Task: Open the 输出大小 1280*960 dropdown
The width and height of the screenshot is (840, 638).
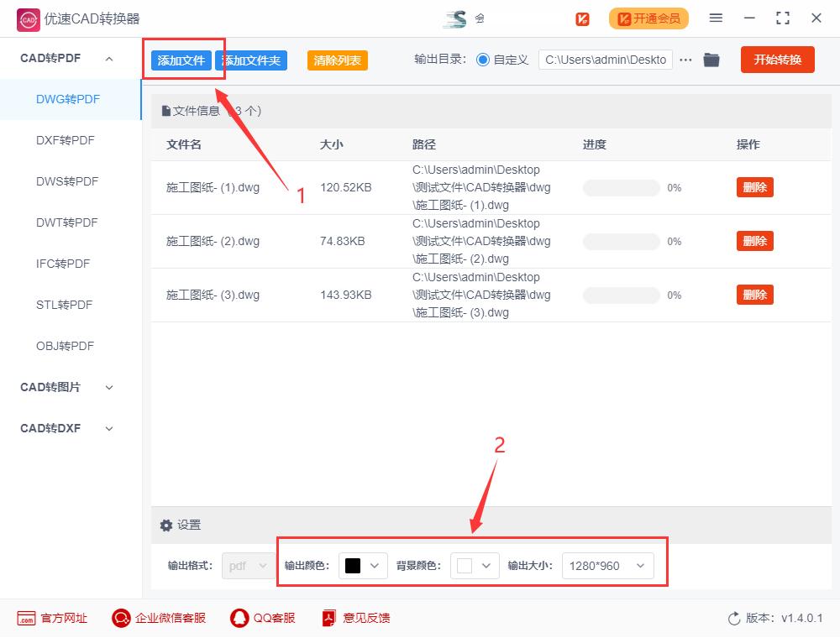Action: pos(608,566)
